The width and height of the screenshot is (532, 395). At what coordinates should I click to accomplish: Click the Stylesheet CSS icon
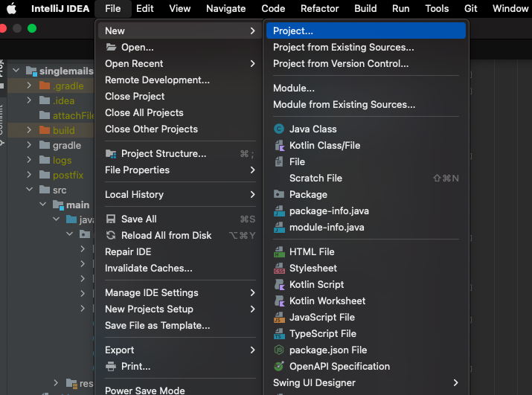(x=279, y=268)
